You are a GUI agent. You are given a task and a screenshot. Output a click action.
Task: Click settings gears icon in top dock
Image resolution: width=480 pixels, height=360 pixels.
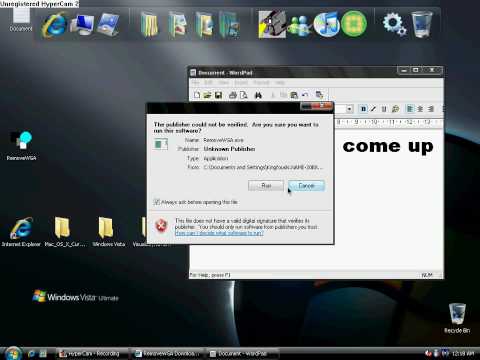(394, 24)
